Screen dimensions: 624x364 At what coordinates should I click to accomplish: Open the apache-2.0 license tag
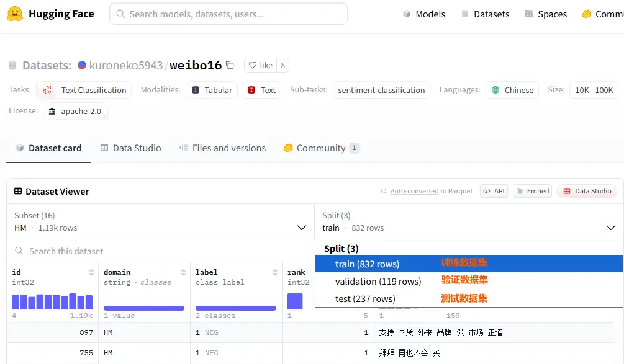tap(75, 111)
